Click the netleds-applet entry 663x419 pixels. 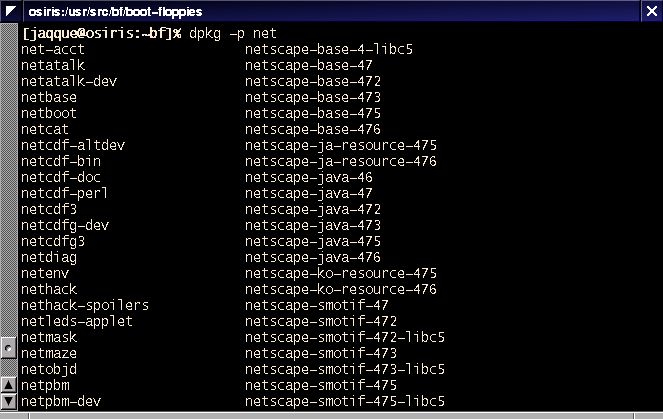77,321
